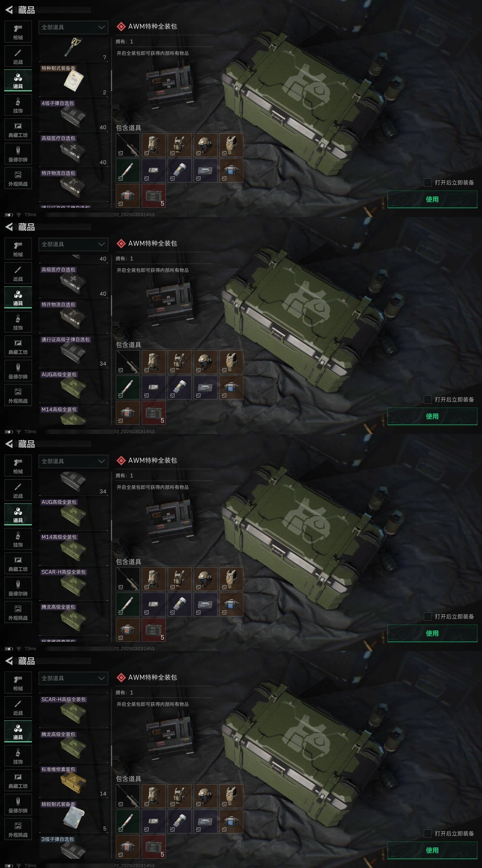482x868 pixels.
Task: Expand 全部道具 dropdown above 高级医疗自选包 and AUG高级全装包
Action: tap(74, 244)
